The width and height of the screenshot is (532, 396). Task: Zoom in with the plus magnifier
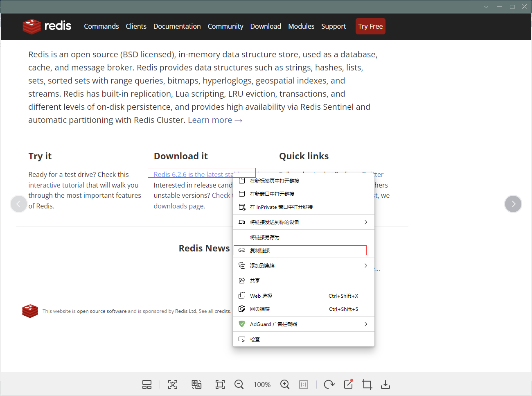pyautogui.click(x=285, y=385)
